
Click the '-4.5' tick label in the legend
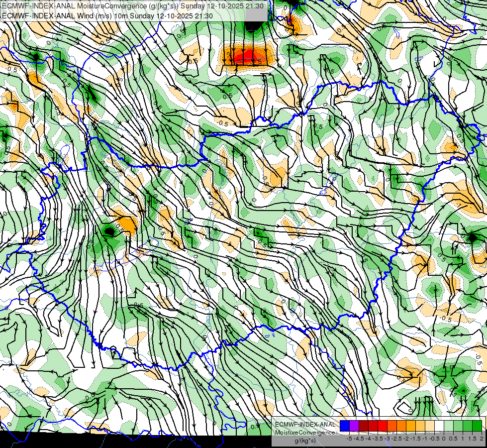pyautogui.click(x=359, y=439)
